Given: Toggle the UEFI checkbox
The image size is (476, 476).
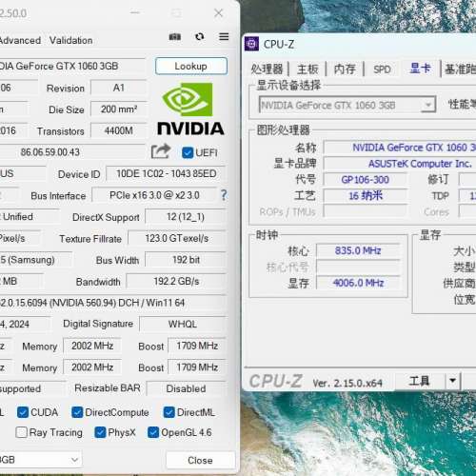Looking at the screenshot, I should [188, 152].
